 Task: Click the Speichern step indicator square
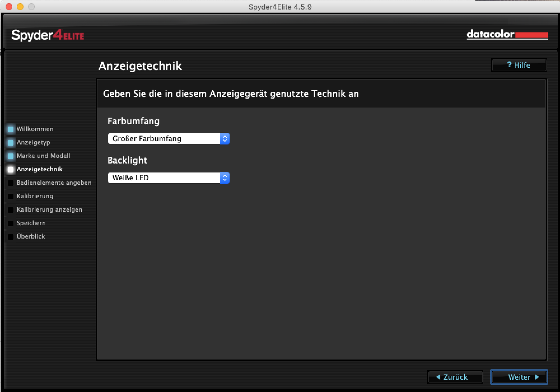point(11,223)
